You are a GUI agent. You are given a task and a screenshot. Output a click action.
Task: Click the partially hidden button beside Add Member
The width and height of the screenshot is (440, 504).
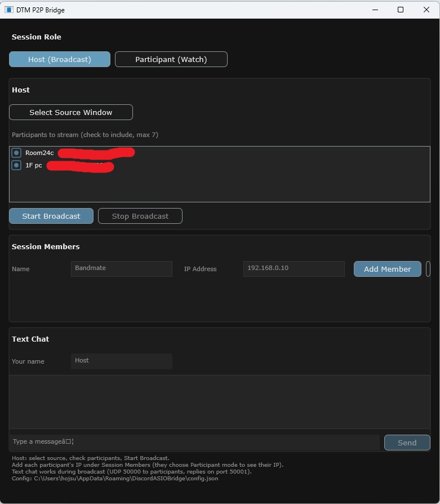tap(428, 269)
